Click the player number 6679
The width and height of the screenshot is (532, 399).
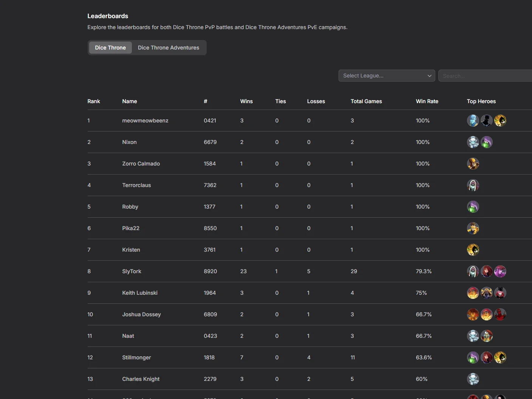click(x=210, y=142)
